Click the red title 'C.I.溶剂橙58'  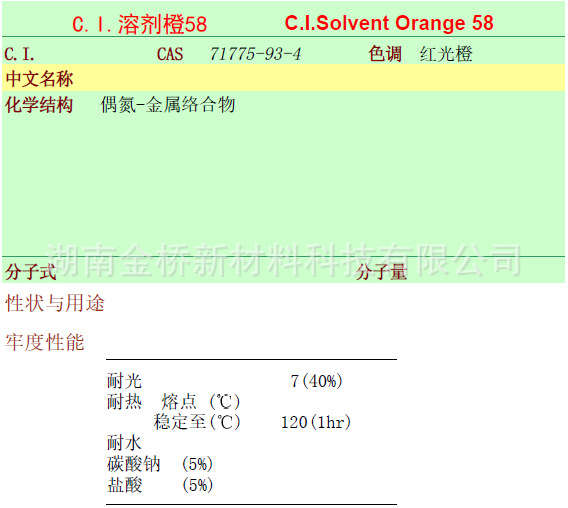tap(139, 24)
